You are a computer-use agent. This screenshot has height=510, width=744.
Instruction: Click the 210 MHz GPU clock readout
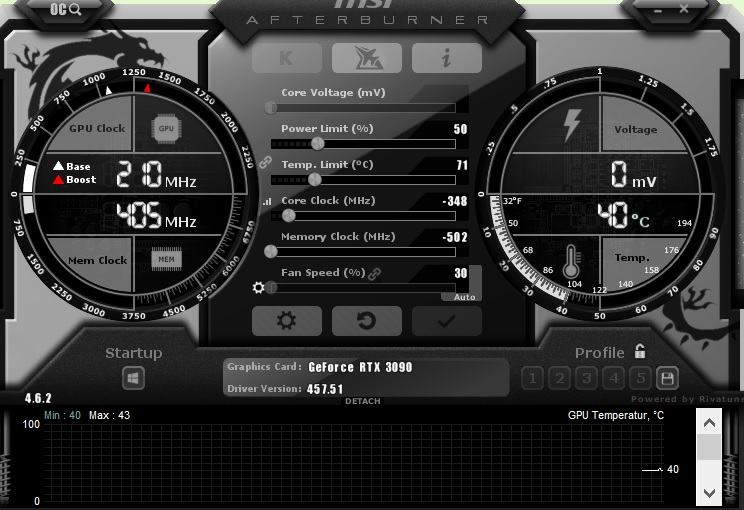(157, 174)
